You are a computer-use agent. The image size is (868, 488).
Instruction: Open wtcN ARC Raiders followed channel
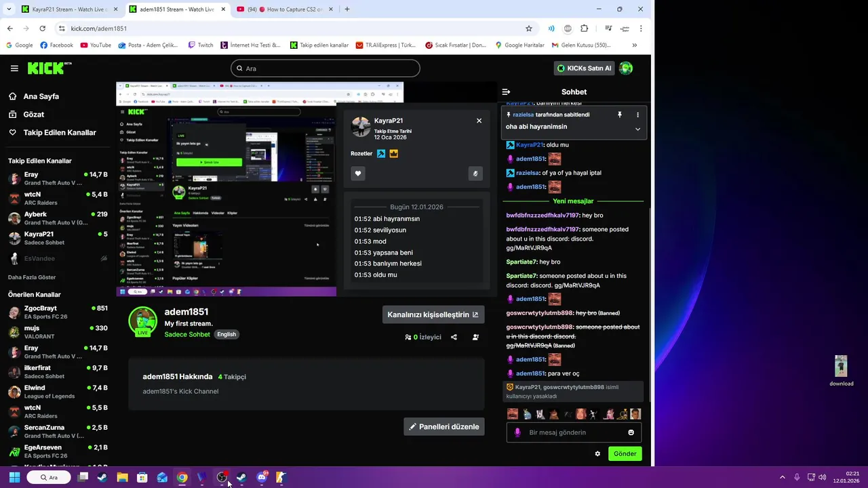coord(58,199)
